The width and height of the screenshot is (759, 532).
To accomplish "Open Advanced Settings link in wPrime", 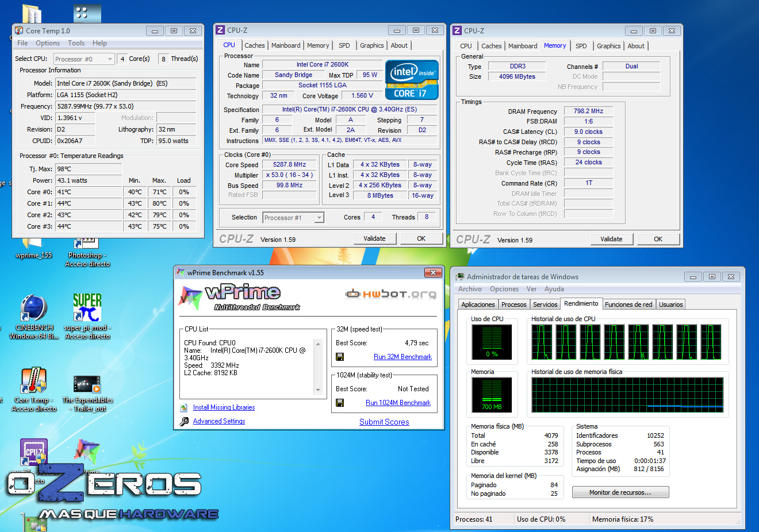I will point(219,421).
